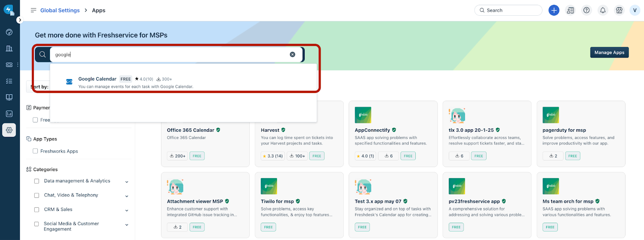Tick the Free payment checkbox
Image resolution: width=644 pixels, height=240 pixels.
click(35, 120)
